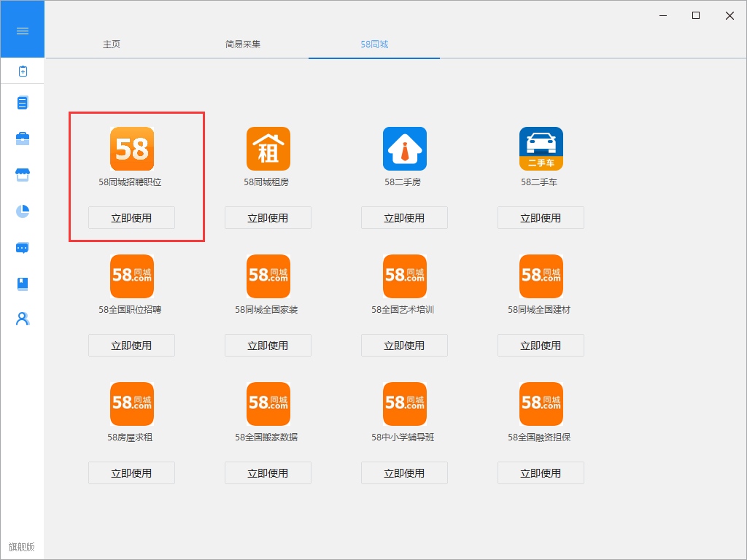Click the 58同城全国建材 template icon
747x560 pixels.
tap(541, 276)
